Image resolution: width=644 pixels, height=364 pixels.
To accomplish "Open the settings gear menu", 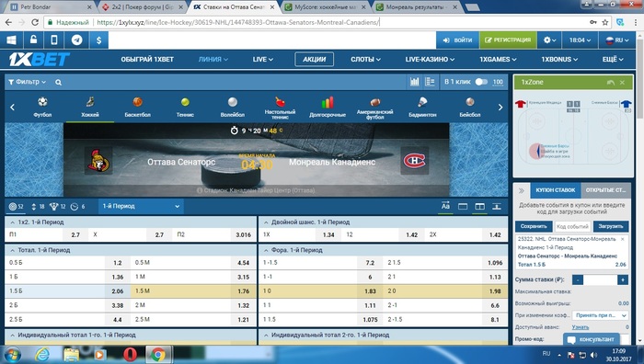I will [x=549, y=40].
